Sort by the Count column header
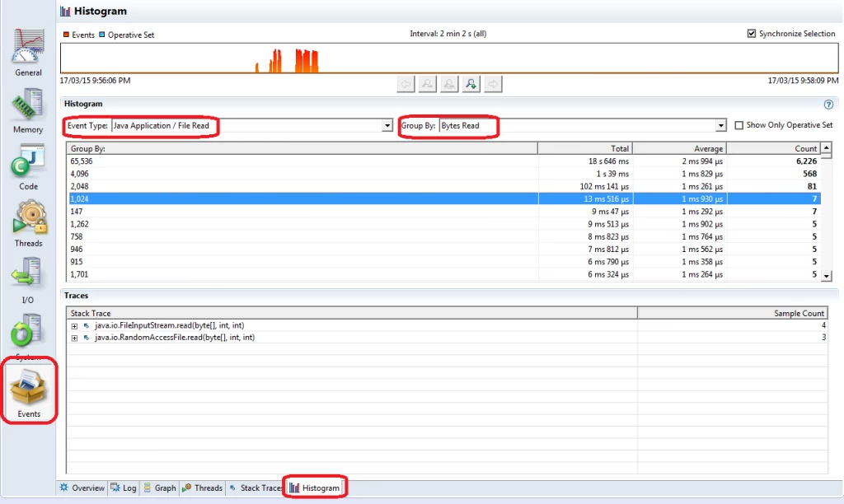This screenshot has width=844, height=504. [773, 148]
